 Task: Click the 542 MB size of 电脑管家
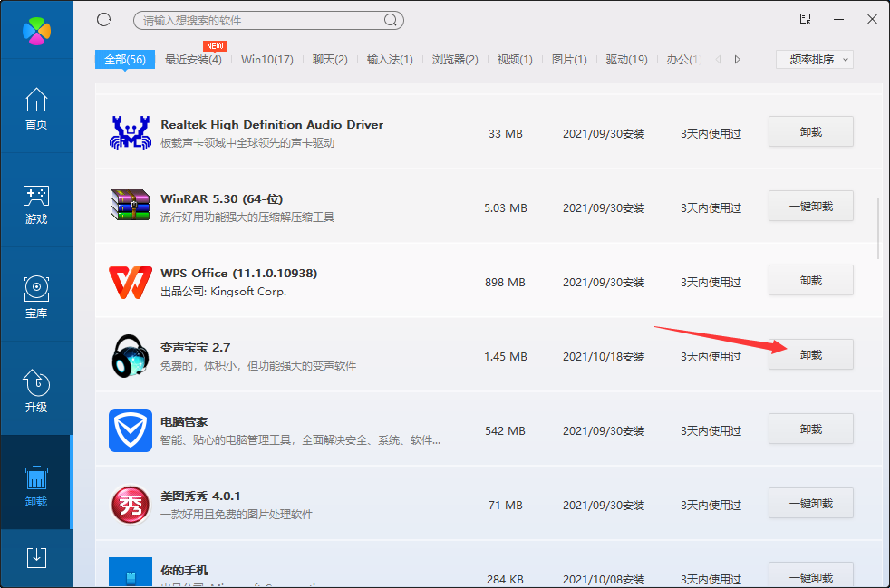(x=506, y=431)
